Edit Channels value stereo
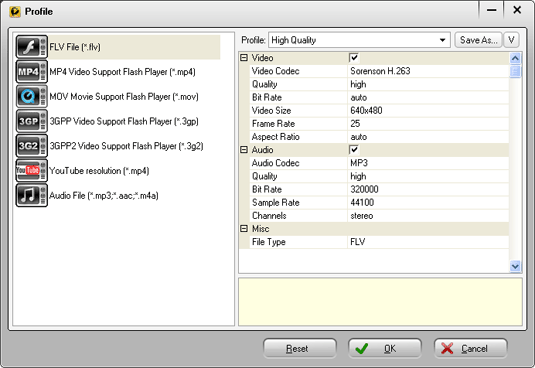 (428, 216)
